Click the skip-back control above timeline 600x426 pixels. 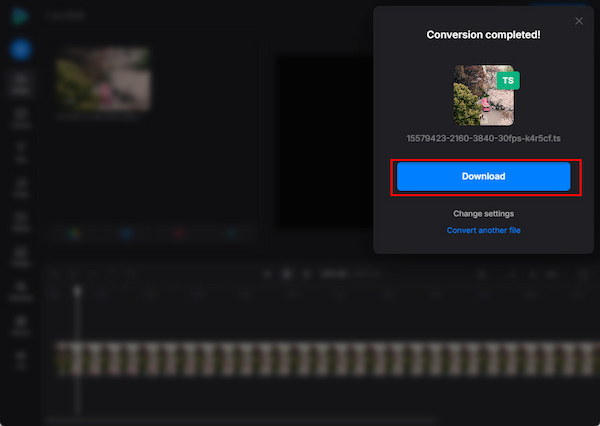(x=267, y=274)
